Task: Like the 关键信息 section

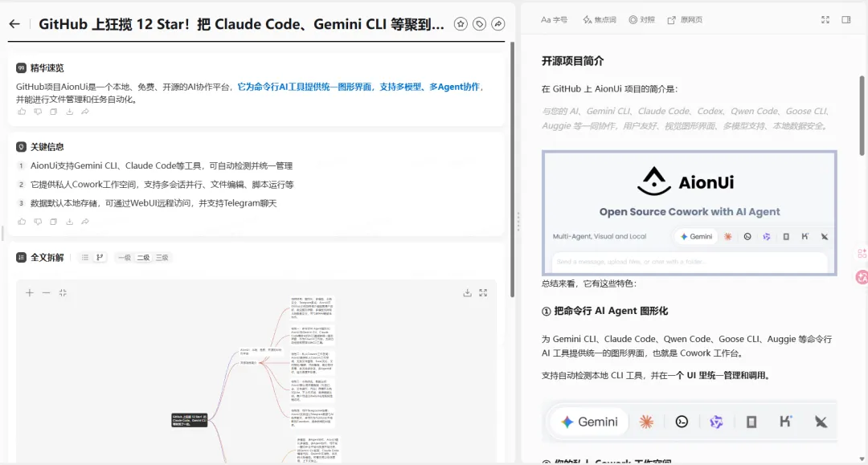Action: [22, 222]
